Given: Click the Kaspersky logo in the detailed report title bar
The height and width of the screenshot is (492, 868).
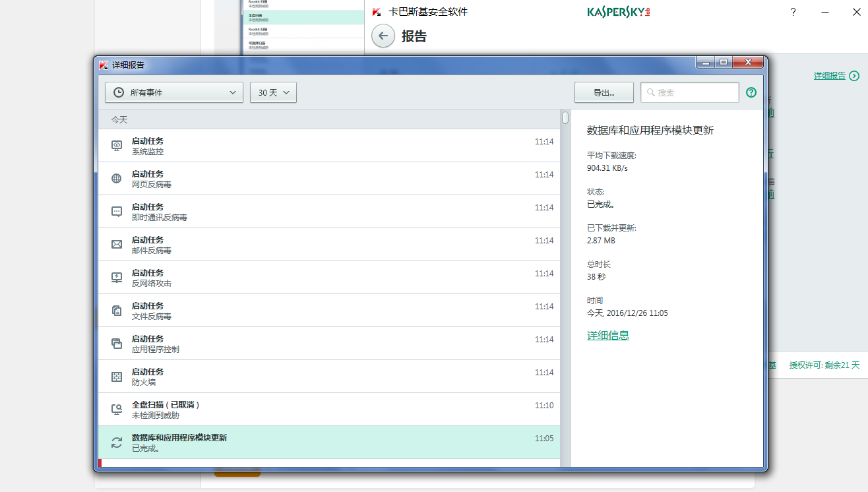Looking at the screenshot, I should [104, 65].
